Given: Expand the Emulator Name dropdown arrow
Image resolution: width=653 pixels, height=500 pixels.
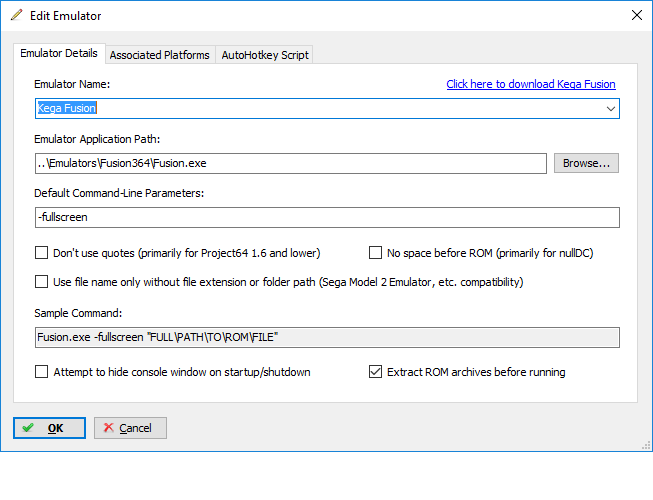Looking at the screenshot, I should [611, 109].
